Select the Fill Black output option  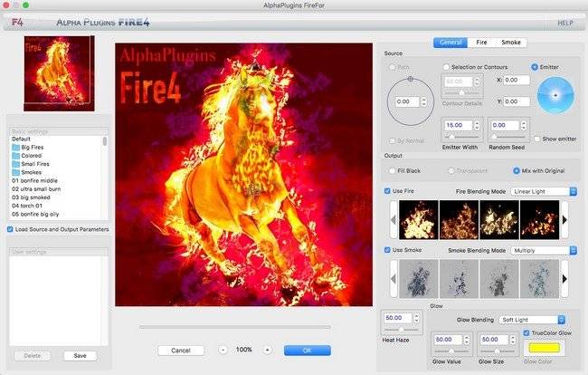pos(393,171)
